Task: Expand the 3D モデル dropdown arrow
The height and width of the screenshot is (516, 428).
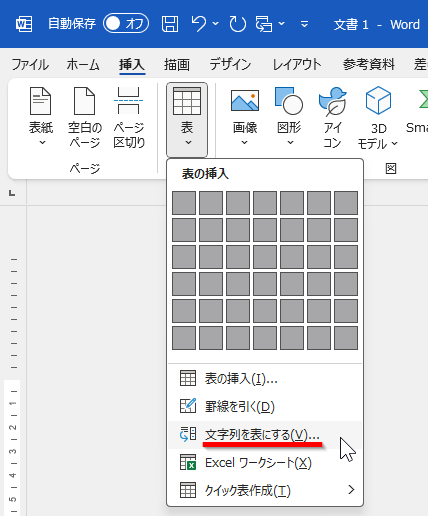Action: pyautogui.click(x=395, y=143)
